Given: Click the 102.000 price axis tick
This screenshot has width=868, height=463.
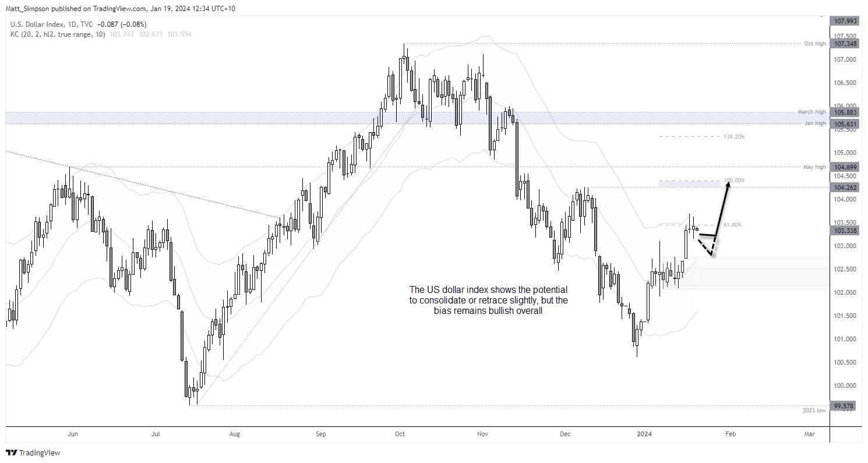Looking at the screenshot, I should (x=844, y=292).
